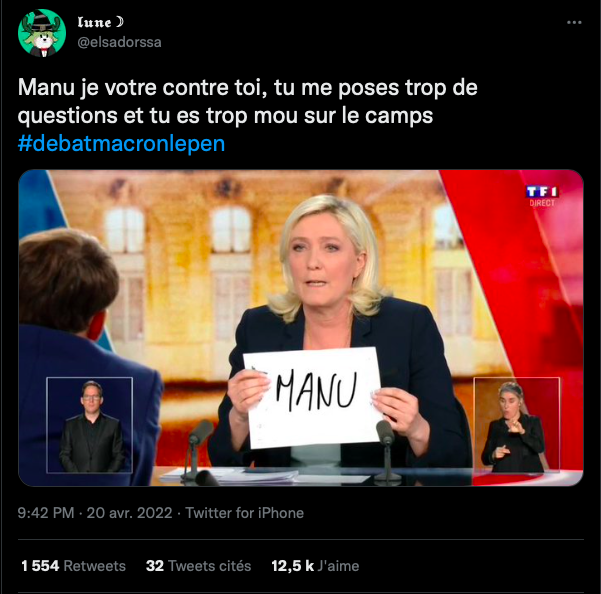The height and width of the screenshot is (594, 601).
Task: Click the right microphone on the desk
Action: click(x=387, y=448)
